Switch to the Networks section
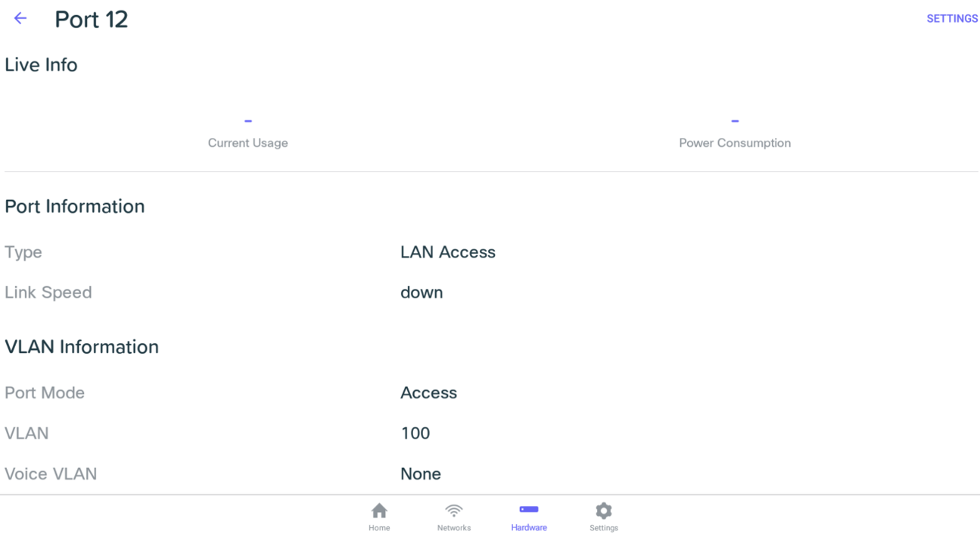The height and width of the screenshot is (534, 980). click(453, 516)
